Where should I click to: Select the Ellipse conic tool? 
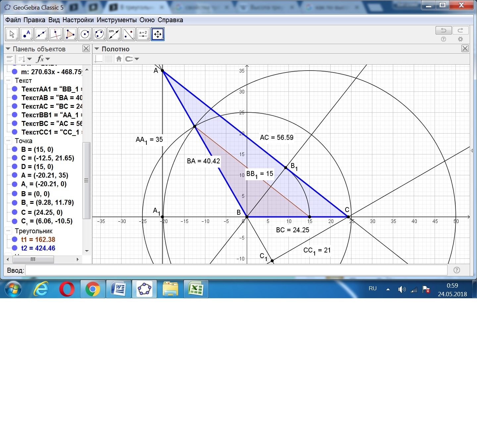(x=99, y=34)
